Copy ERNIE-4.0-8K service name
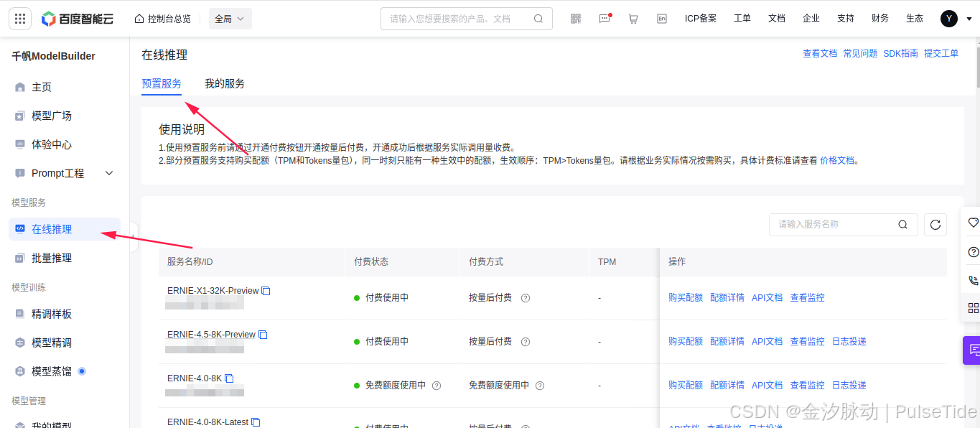 (229, 378)
